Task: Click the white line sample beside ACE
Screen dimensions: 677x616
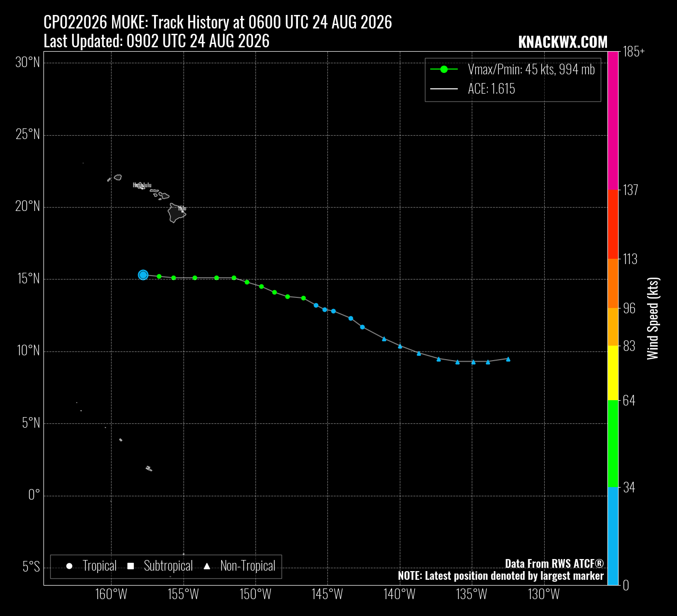Action: (444, 89)
